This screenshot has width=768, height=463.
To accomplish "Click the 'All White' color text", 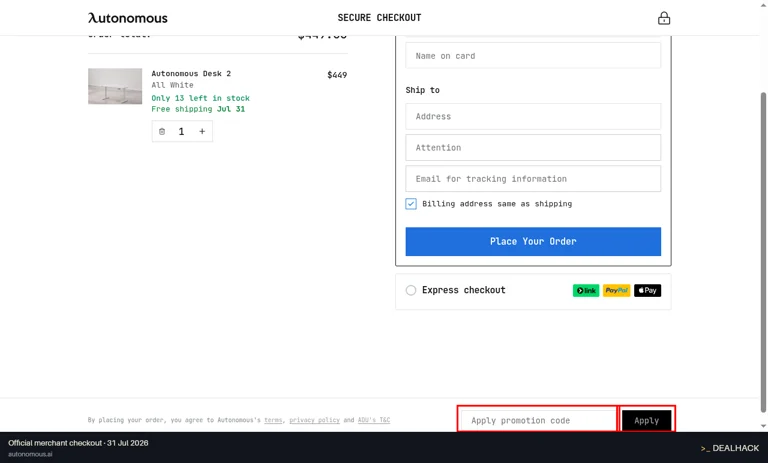I will pos(172,85).
